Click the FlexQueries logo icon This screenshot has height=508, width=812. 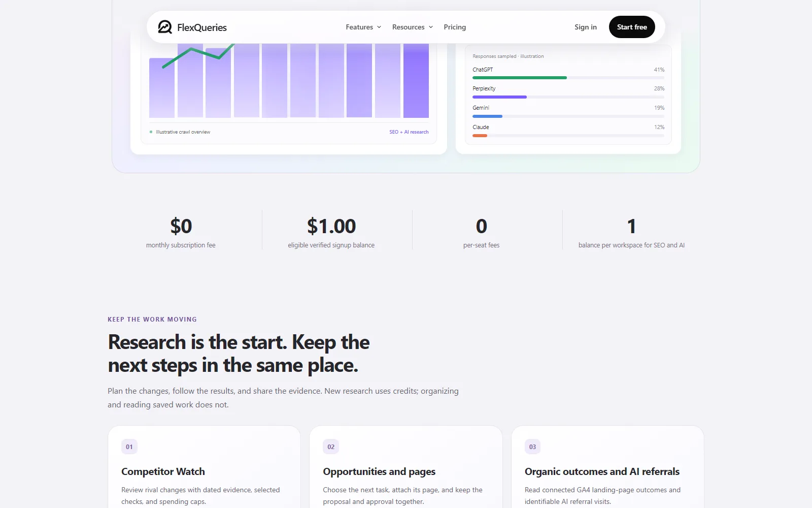165,27
